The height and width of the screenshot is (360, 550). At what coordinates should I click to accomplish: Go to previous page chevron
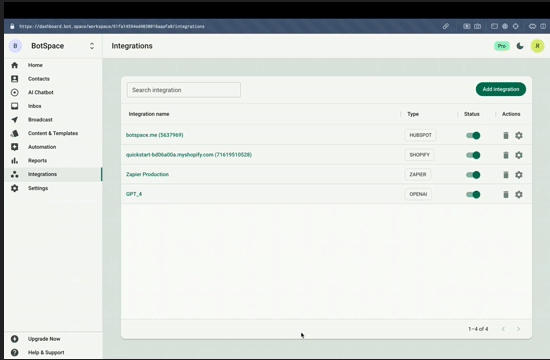[503, 329]
